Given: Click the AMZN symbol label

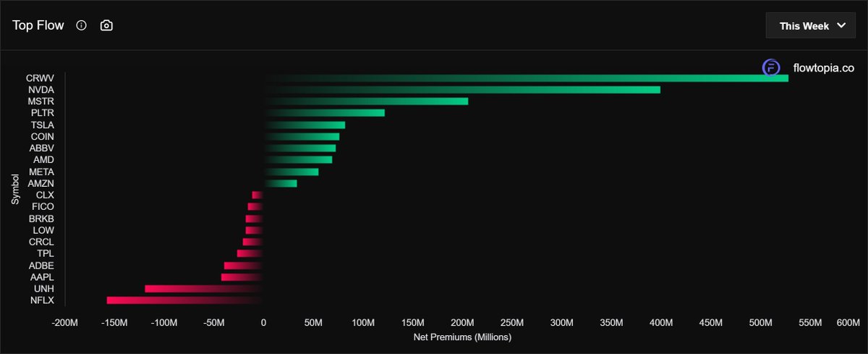Looking at the screenshot, I should pyautogui.click(x=41, y=183).
